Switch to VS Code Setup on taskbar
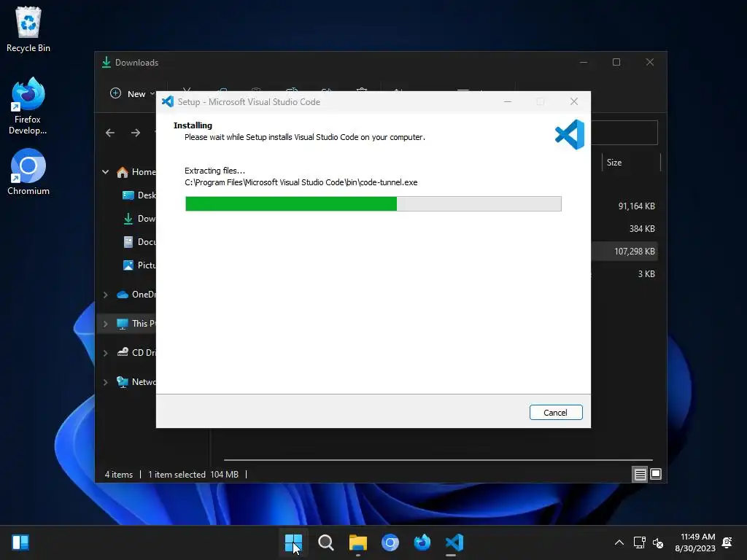 point(454,542)
